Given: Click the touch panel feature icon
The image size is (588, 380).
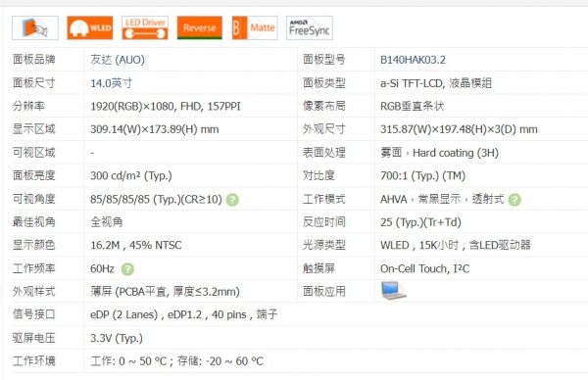Looking at the screenshot, I should (35, 27).
